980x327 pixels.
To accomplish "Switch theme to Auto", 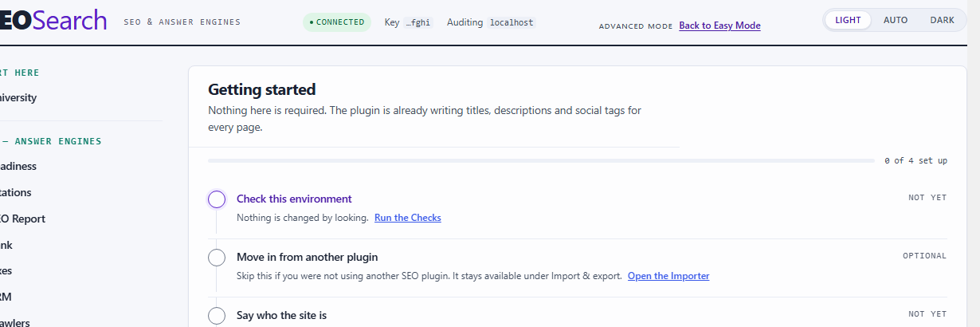I will coord(896,20).
